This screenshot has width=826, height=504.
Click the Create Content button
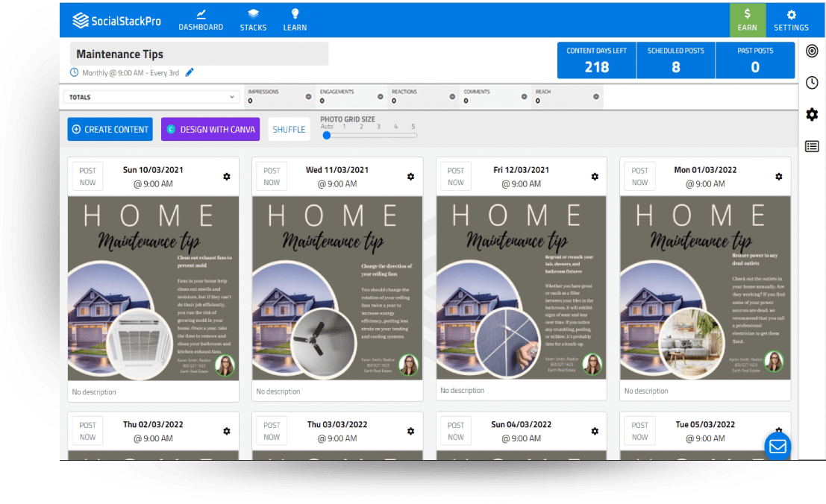pos(110,129)
